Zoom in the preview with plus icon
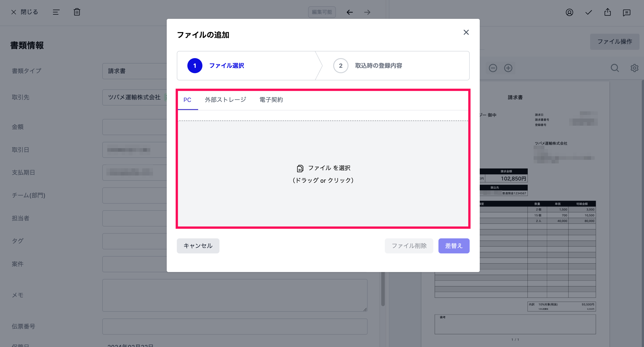Image resolution: width=644 pixels, height=347 pixels. [508, 68]
